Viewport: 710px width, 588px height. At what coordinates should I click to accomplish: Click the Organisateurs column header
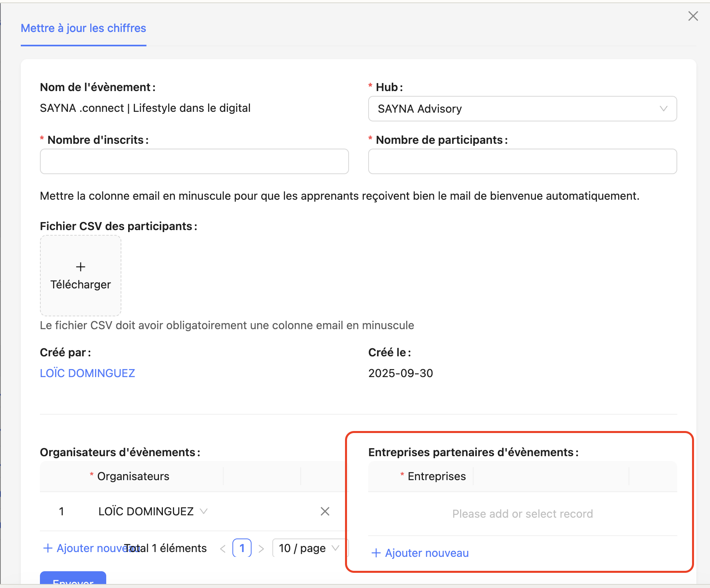[x=133, y=476]
